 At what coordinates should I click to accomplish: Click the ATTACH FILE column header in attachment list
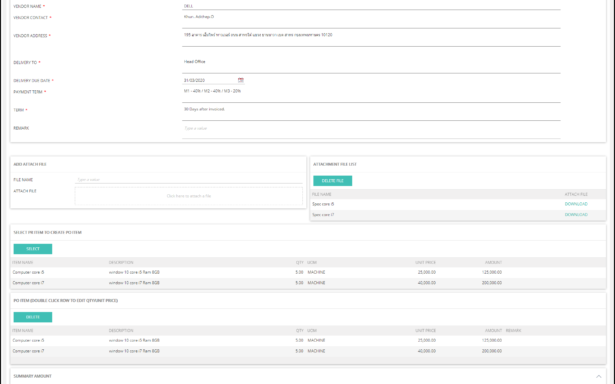576,194
